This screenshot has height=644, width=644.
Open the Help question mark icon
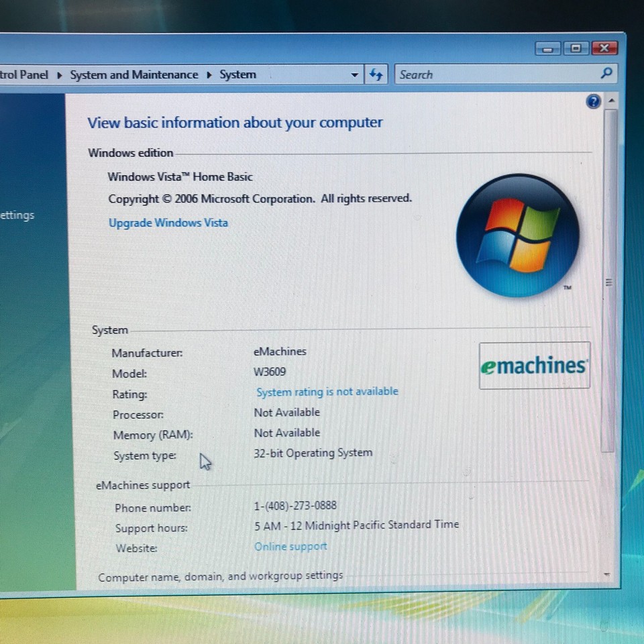pyautogui.click(x=593, y=102)
